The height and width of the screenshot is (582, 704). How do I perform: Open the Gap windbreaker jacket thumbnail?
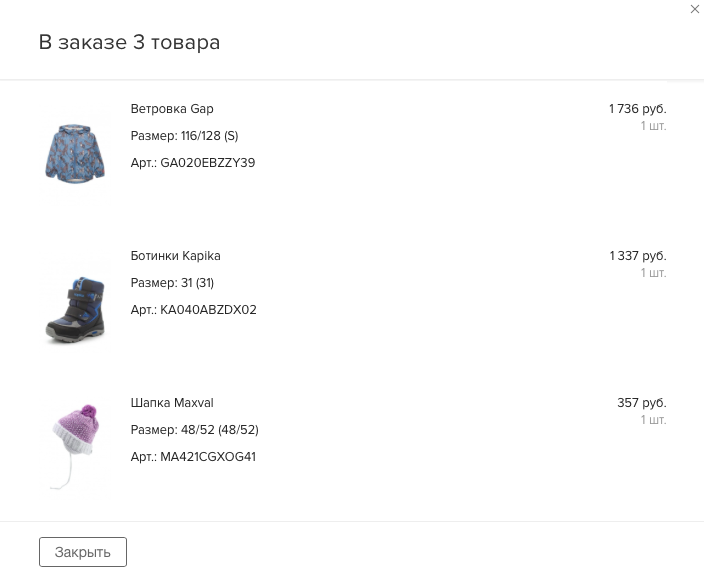pos(75,152)
